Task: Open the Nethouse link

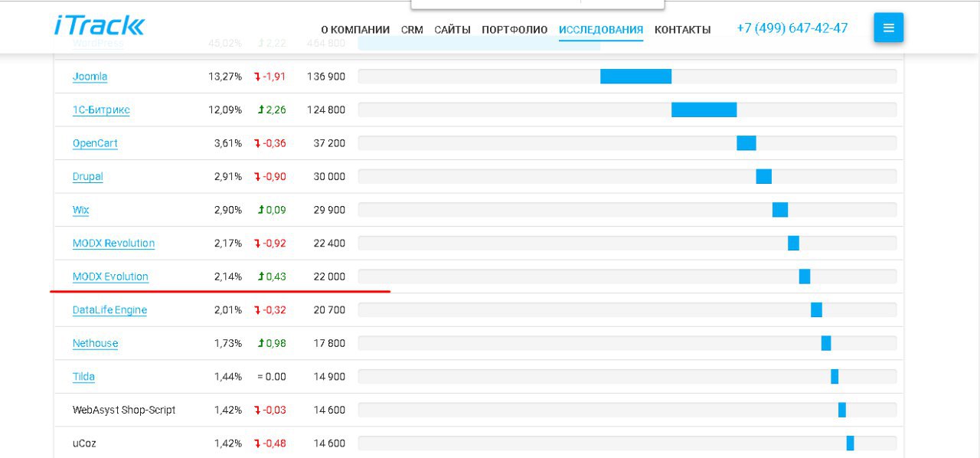Action: coord(95,343)
